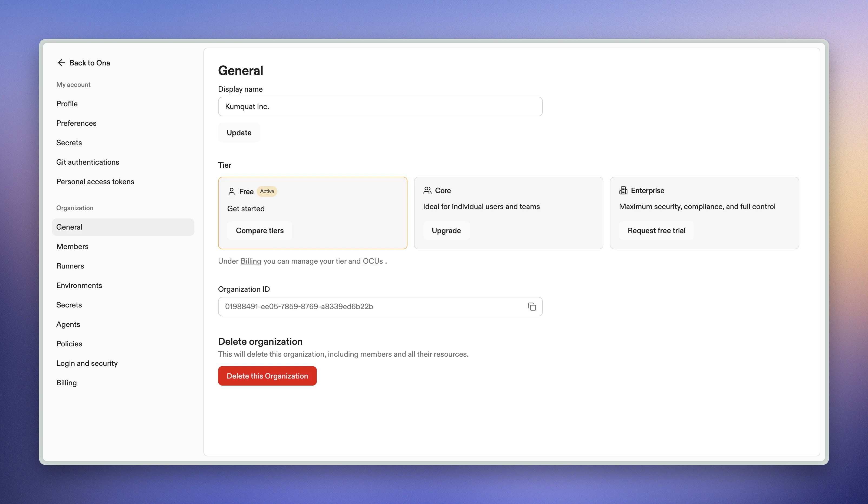Click the back arrow icon

[x=61, y=63]
